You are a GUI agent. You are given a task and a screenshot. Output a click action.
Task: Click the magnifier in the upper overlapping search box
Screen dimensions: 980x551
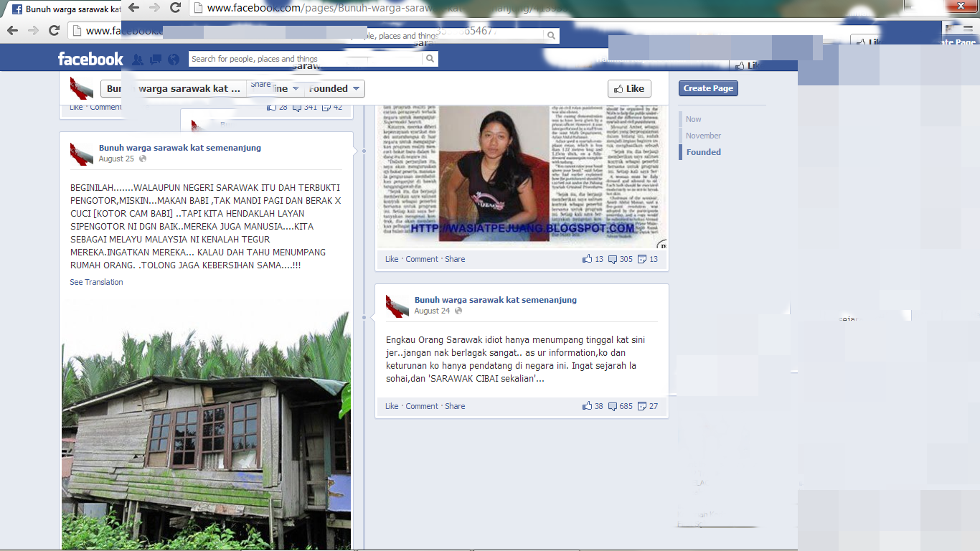tap(551, 35)
